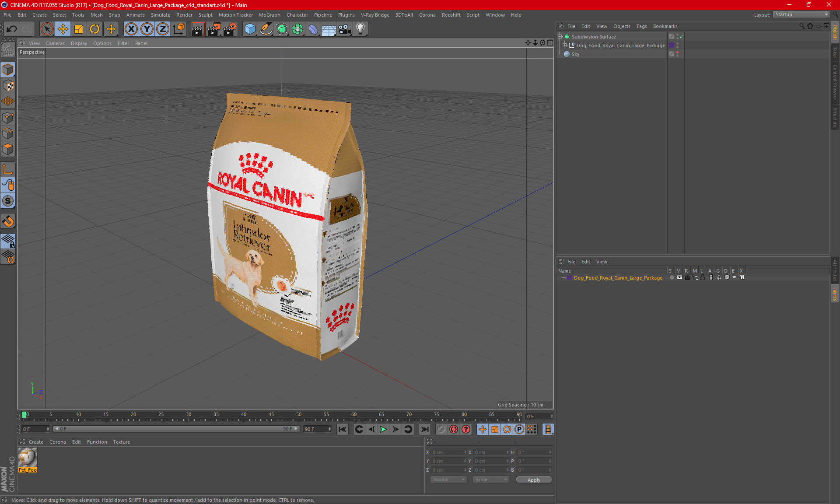Add a Light object
The width and height of the screenshot is (840, 504).
coord(360,29)
